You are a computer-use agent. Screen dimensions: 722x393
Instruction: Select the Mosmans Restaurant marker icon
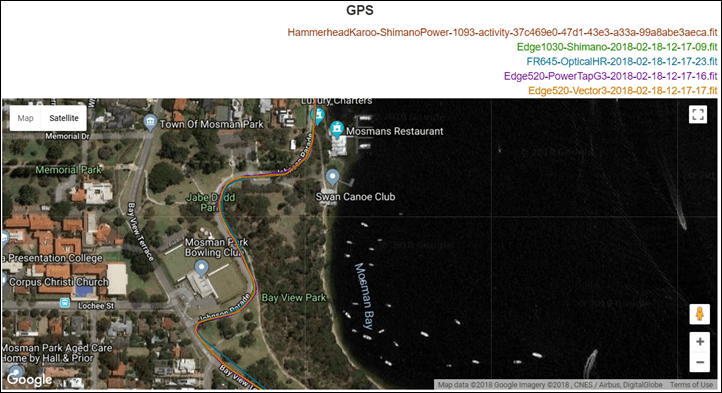[x=337, y=129]
